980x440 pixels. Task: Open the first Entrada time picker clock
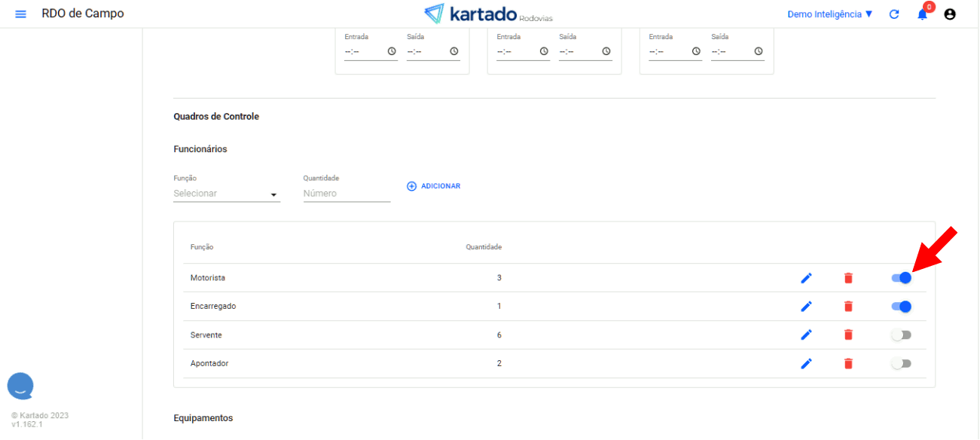[392, 51]
